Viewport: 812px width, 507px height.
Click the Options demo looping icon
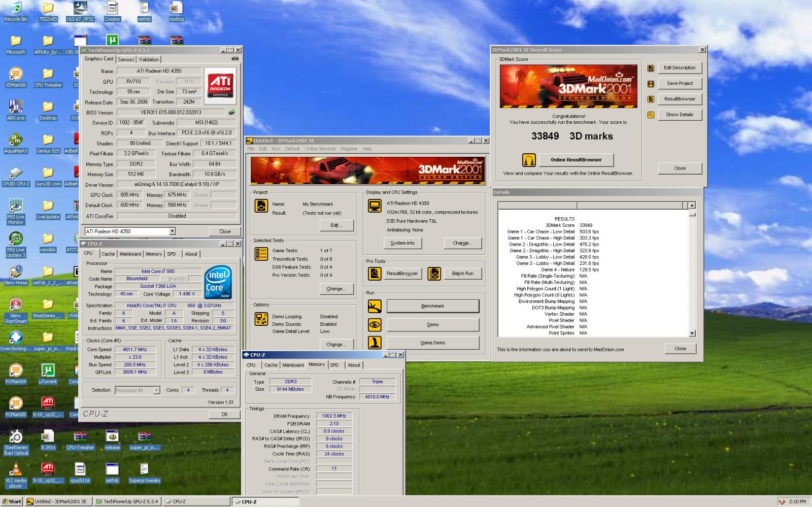[x=261, y=319]
